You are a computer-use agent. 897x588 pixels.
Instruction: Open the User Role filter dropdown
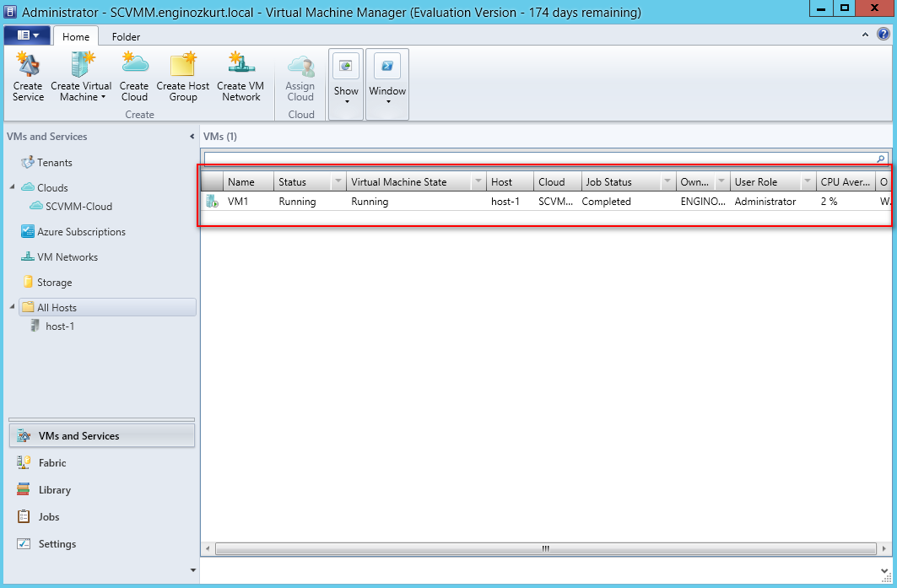[808, 182]
